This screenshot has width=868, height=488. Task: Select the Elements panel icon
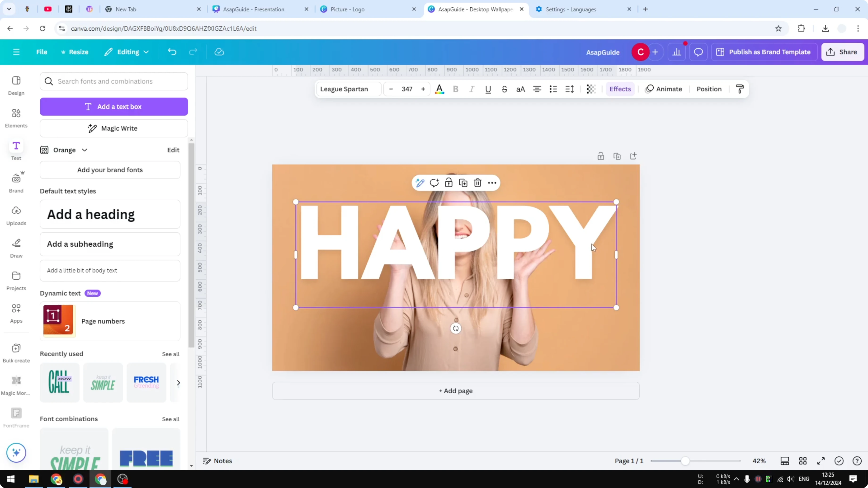click(16, 117)
